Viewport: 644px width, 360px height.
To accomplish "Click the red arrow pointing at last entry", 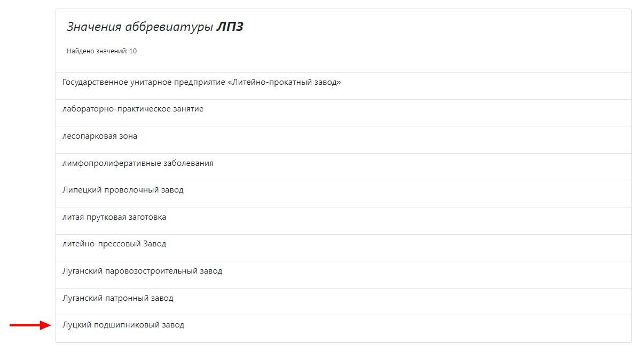I will click(x=30, y=325).
